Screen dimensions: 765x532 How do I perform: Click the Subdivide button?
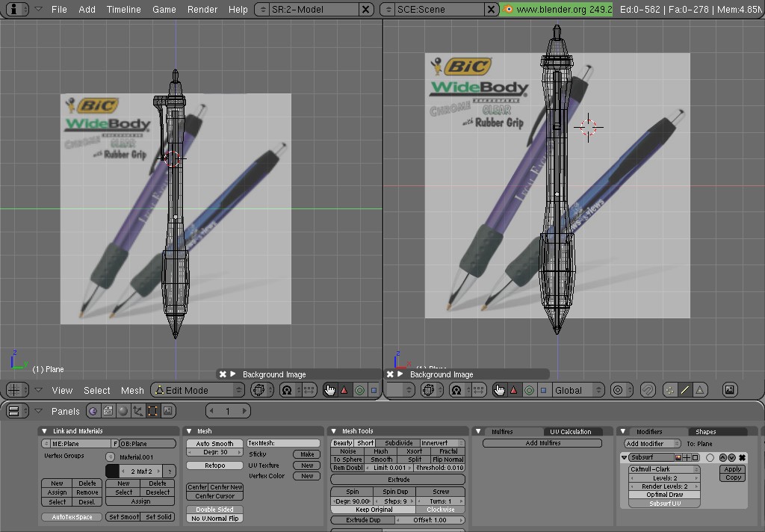pos(398,443)
